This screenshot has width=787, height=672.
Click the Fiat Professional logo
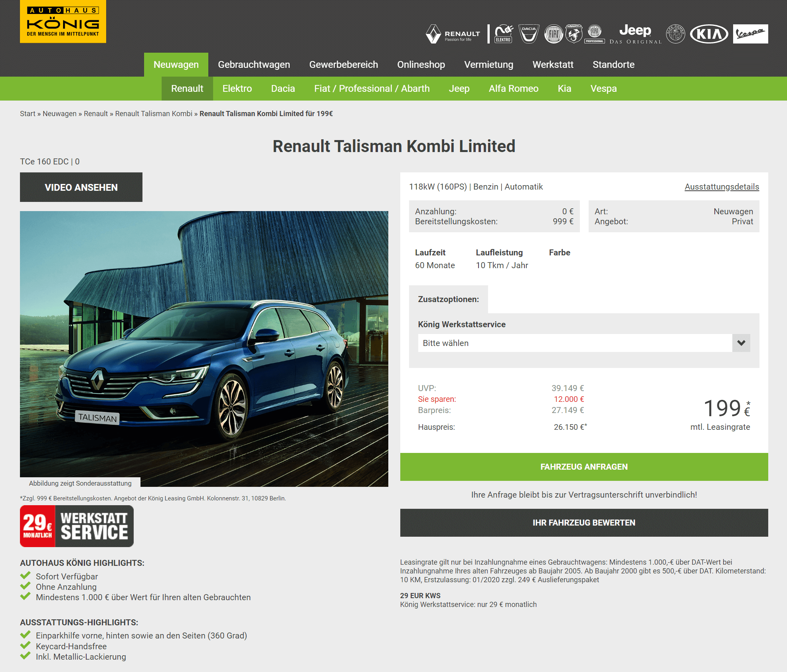click(595, 34)
